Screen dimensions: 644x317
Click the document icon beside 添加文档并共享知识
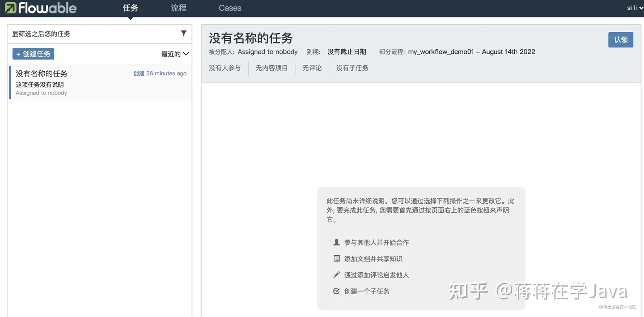click(x=336, y=258)
